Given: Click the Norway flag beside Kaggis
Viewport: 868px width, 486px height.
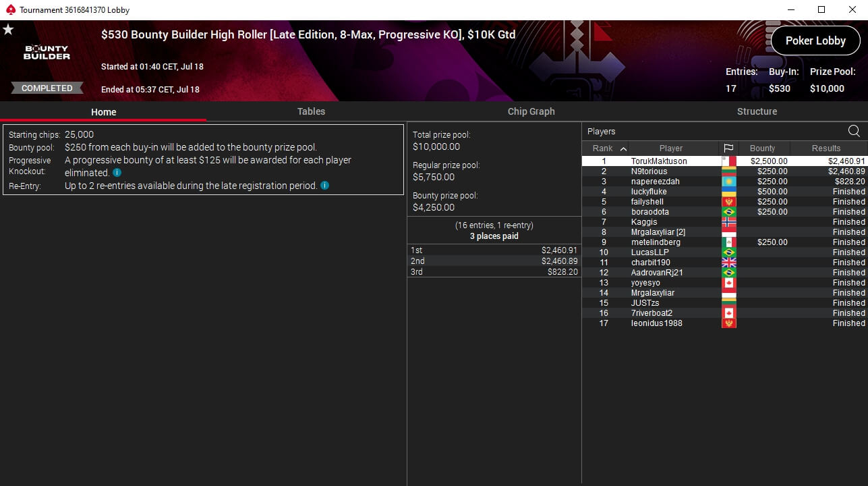Looking at the screenshot, I should click(x=728, y=222).
